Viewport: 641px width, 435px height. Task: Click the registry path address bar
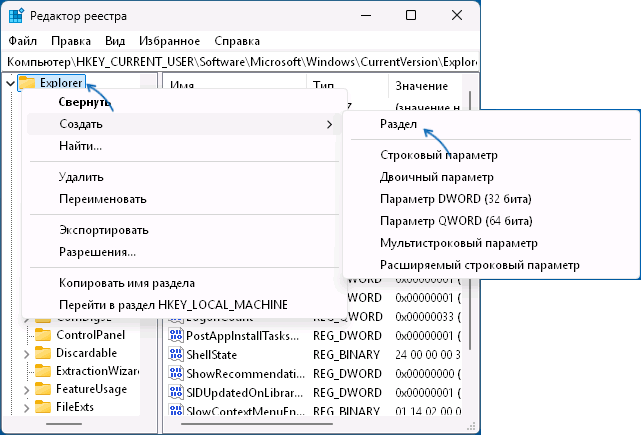(240, 62)
